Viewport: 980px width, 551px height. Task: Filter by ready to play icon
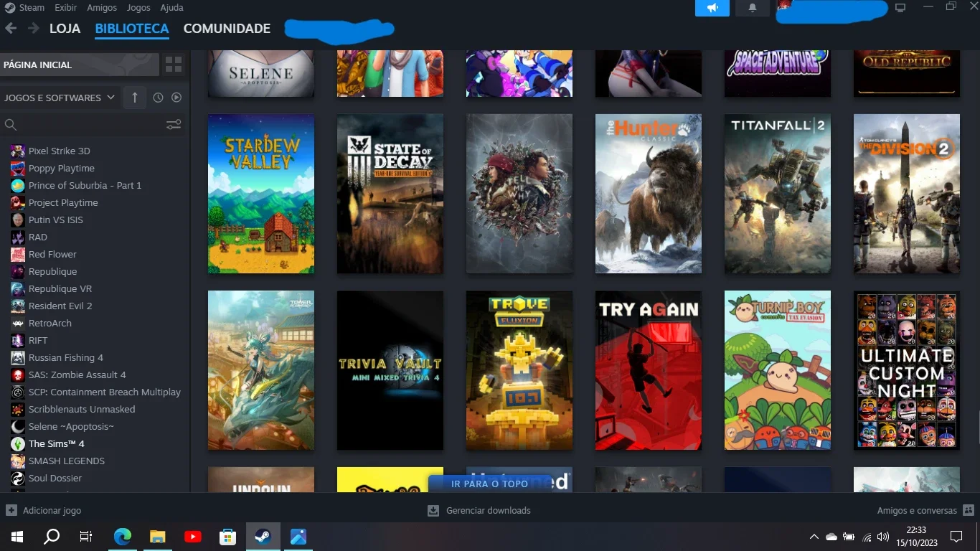coord(176,98)
